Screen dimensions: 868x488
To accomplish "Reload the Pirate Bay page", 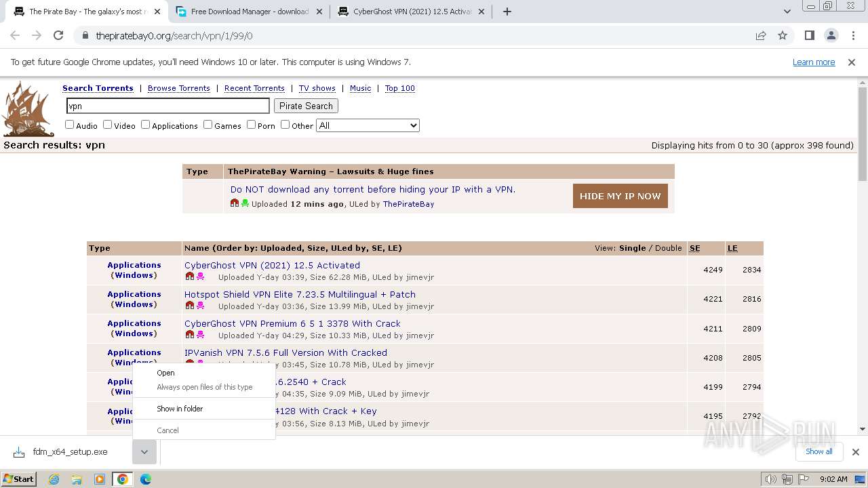I will (58, 35).
